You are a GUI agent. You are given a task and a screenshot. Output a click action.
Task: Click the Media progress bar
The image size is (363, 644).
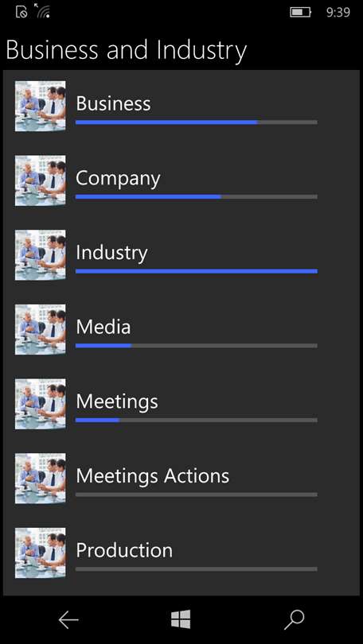pyautogui.click(x=197, y=346)
